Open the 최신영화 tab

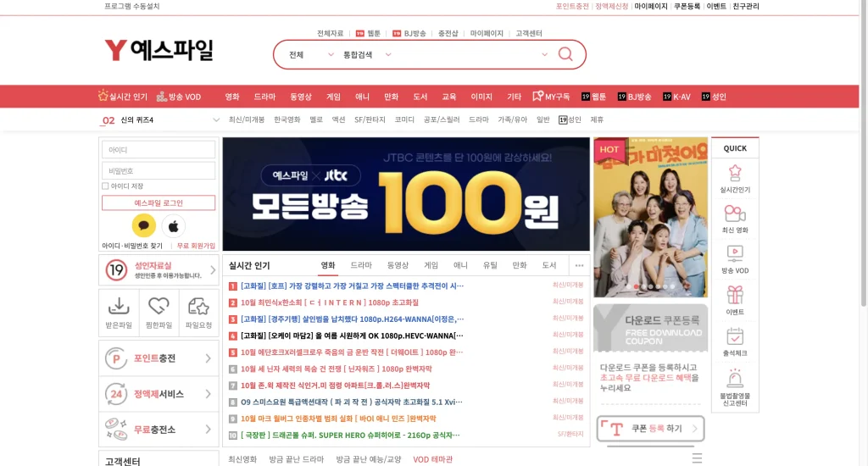(242, 459)
